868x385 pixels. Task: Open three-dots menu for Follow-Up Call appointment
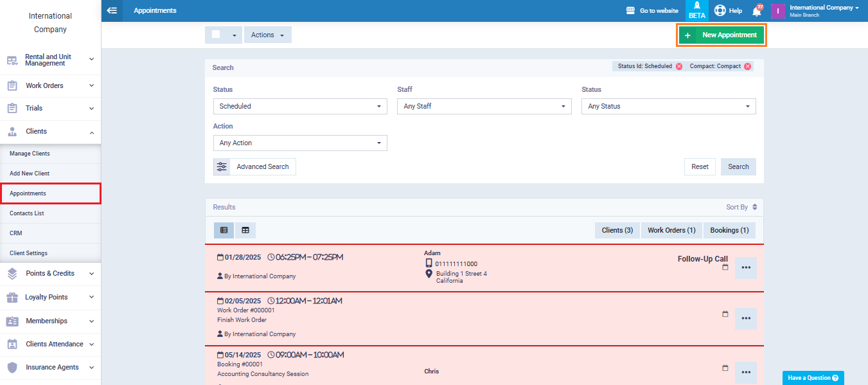pos(745,267)
